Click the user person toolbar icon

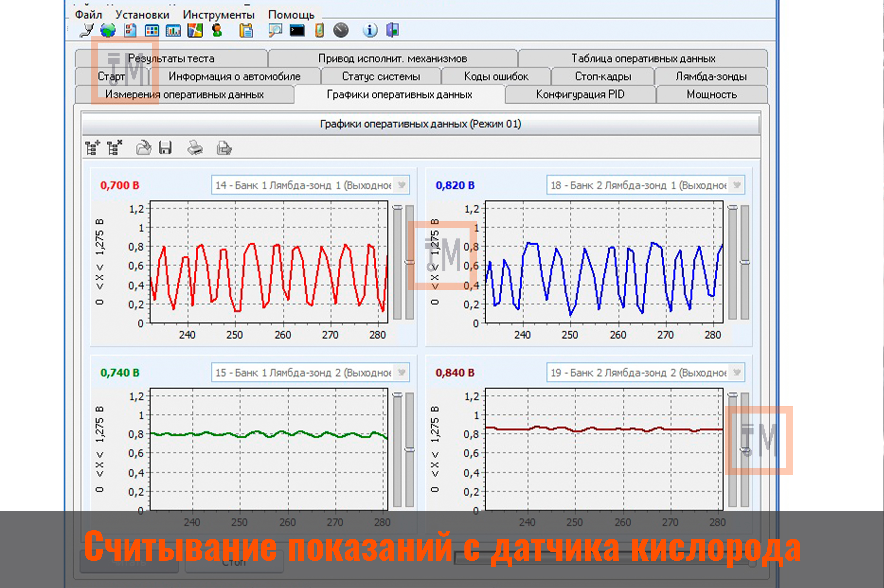[217, 30]
